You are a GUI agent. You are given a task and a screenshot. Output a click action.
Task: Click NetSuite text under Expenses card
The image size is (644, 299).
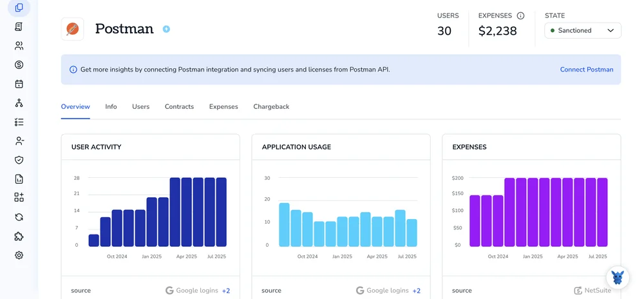click(598, 291)
